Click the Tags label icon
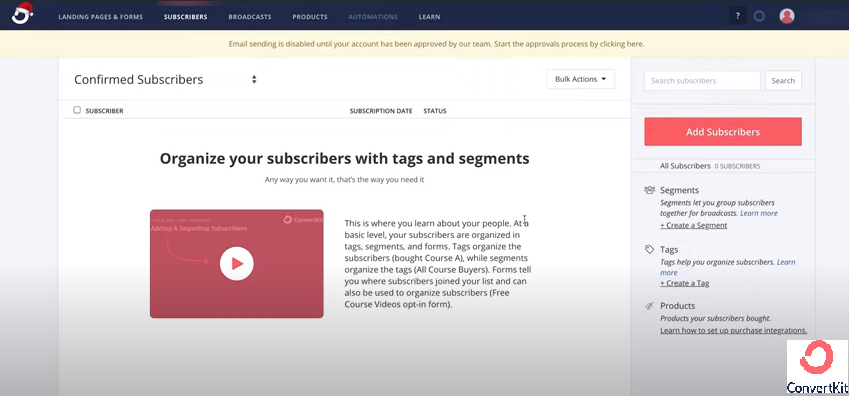The image size is (849, 396). [x=650, y=250]
